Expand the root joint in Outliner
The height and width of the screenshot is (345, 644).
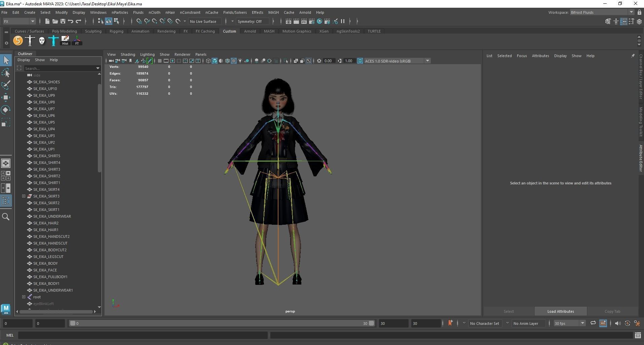click(x=24, y=297)
